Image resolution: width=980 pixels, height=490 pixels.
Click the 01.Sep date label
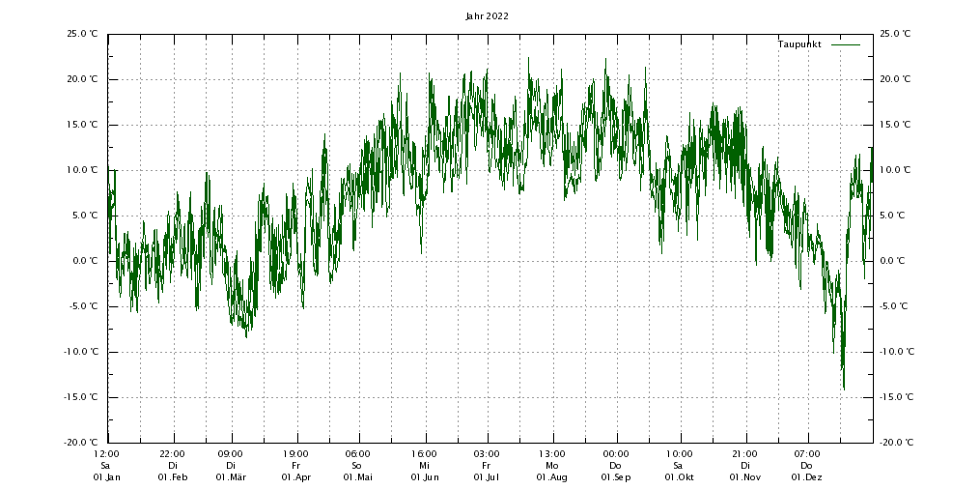(615, 477)
